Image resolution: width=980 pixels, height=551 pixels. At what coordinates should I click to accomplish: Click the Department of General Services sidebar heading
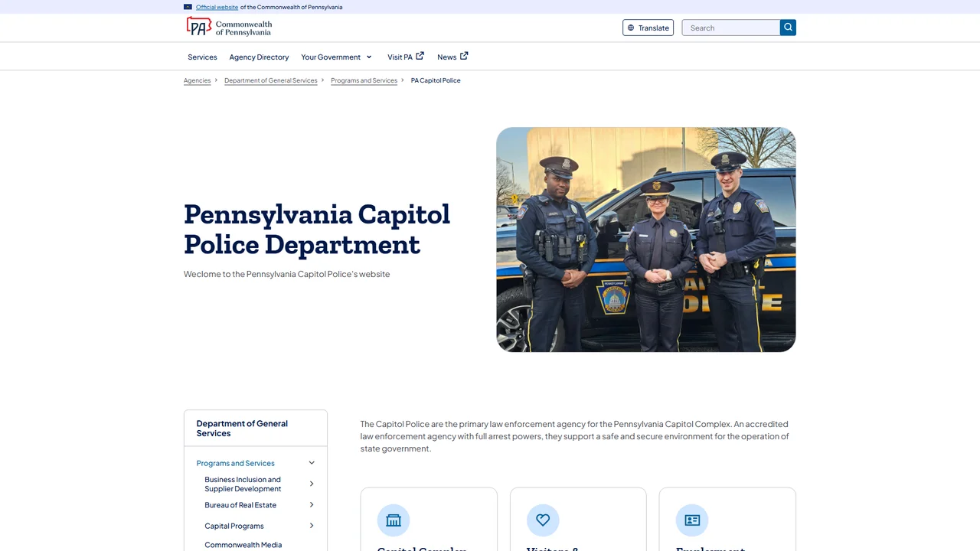coord(242,429)
